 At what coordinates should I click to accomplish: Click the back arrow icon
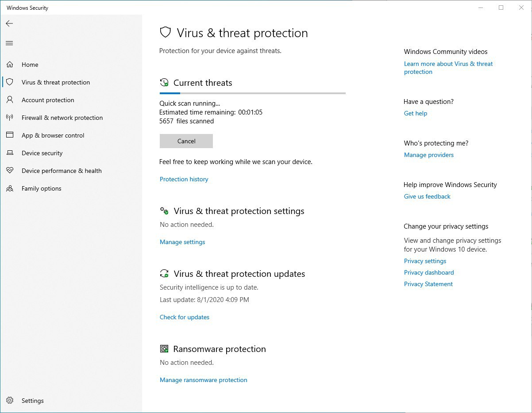tap(9, 23)
